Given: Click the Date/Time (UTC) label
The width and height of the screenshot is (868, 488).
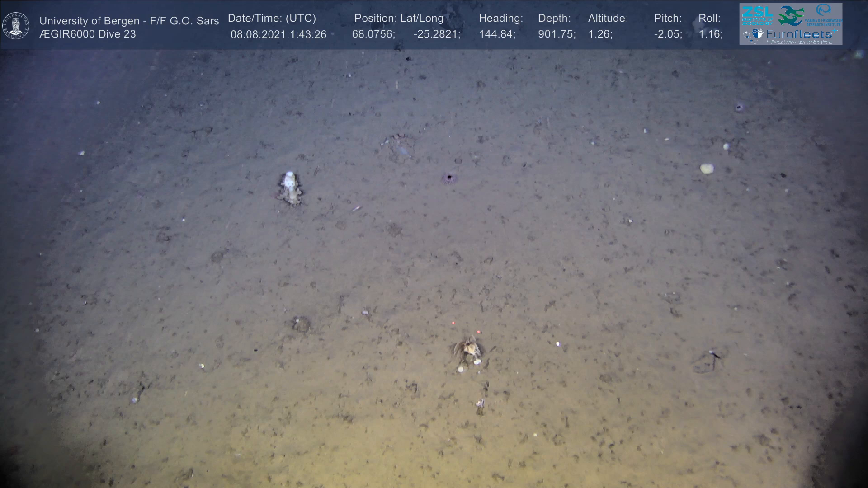Looking at the screenshot, I should pos(272,19).
